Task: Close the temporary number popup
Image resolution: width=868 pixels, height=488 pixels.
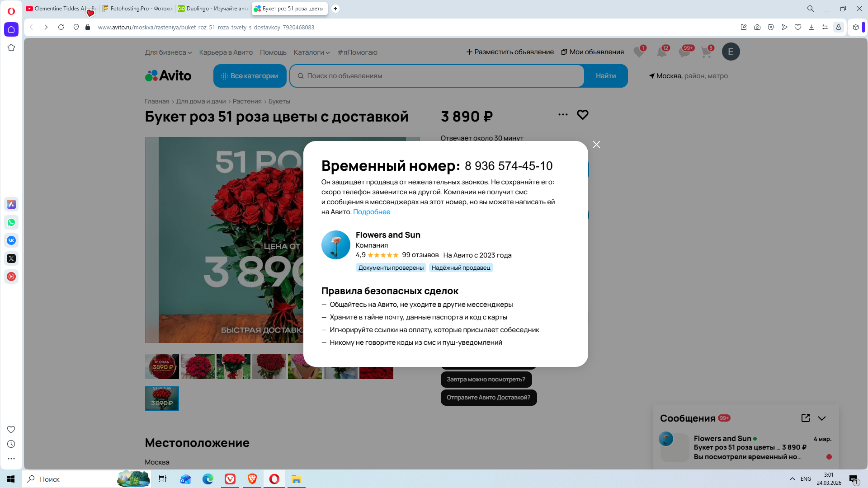Action: click(596, 145)
